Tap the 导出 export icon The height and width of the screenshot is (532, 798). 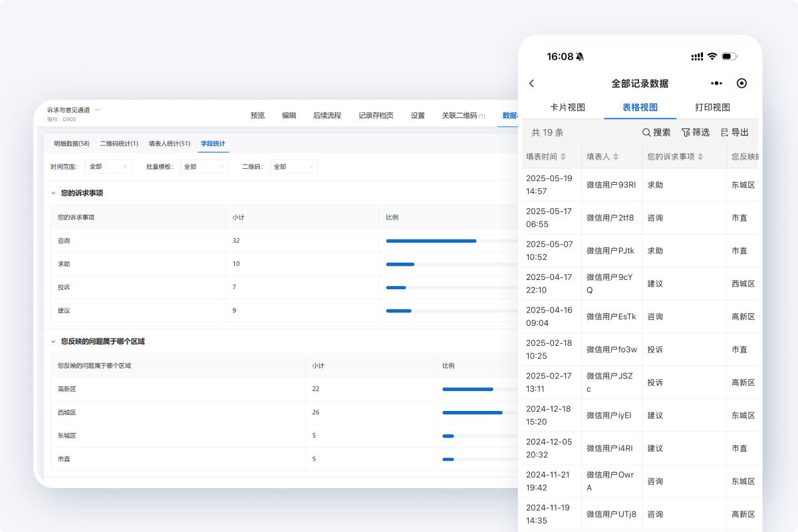coord(725,132)
